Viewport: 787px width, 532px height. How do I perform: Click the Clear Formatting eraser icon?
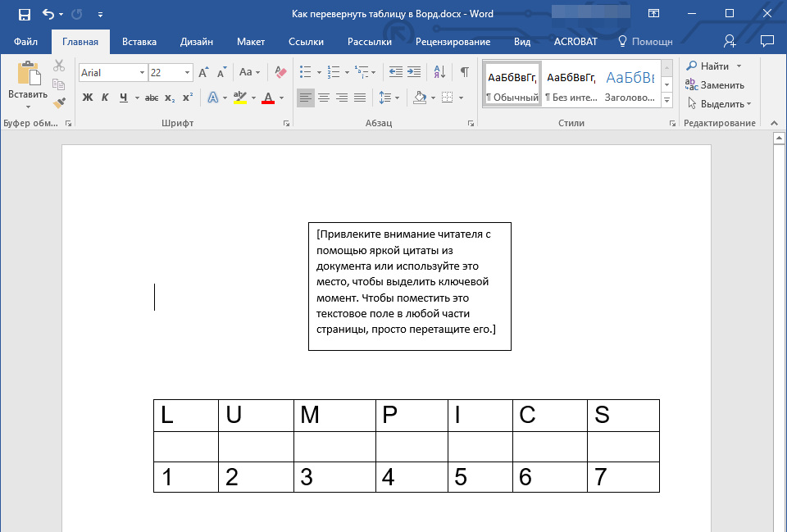click(281, 72)
